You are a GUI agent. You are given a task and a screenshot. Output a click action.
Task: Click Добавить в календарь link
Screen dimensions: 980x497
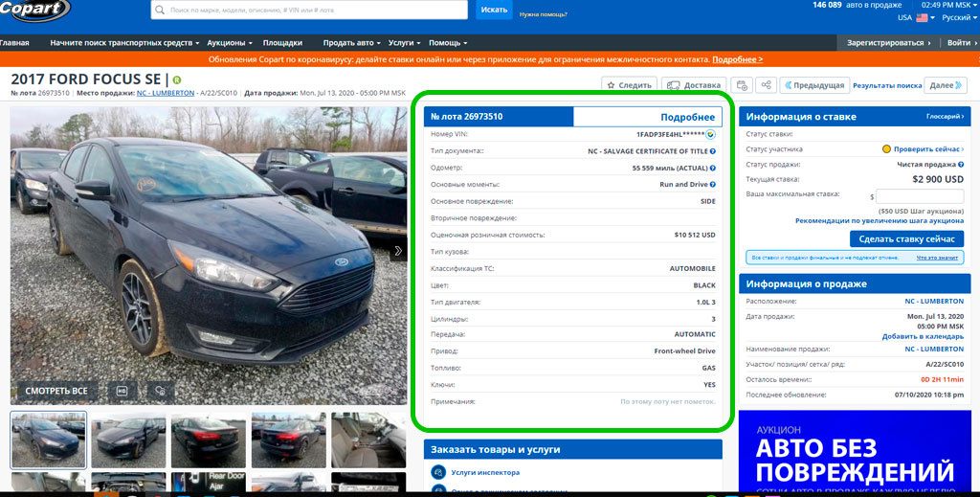point(923,336)
